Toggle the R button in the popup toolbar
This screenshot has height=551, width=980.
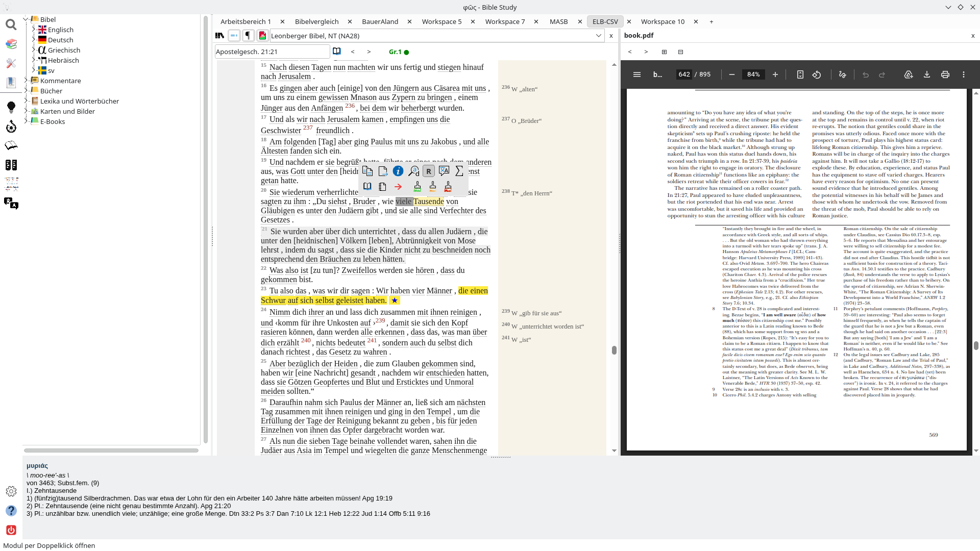pyautogui.click(x=429, y=171)
